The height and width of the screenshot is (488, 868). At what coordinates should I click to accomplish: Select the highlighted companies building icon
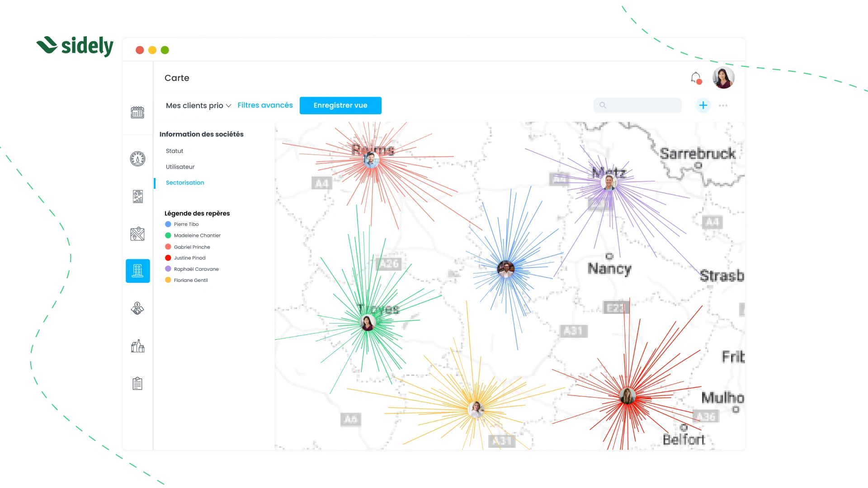tap(137, 271)
